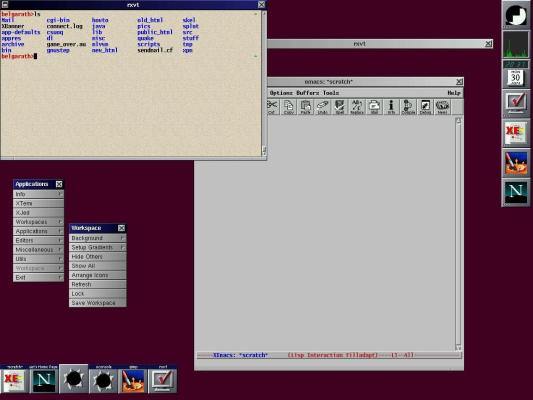Click the emacs *scratch* window title bar
Screen dimensions: 533x400
tap(365, 82)
